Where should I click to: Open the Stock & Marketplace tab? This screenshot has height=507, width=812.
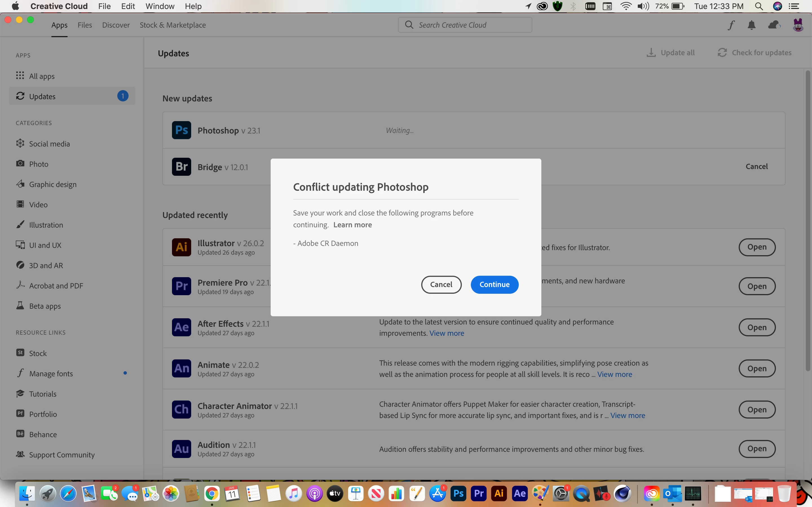(173, 25)
